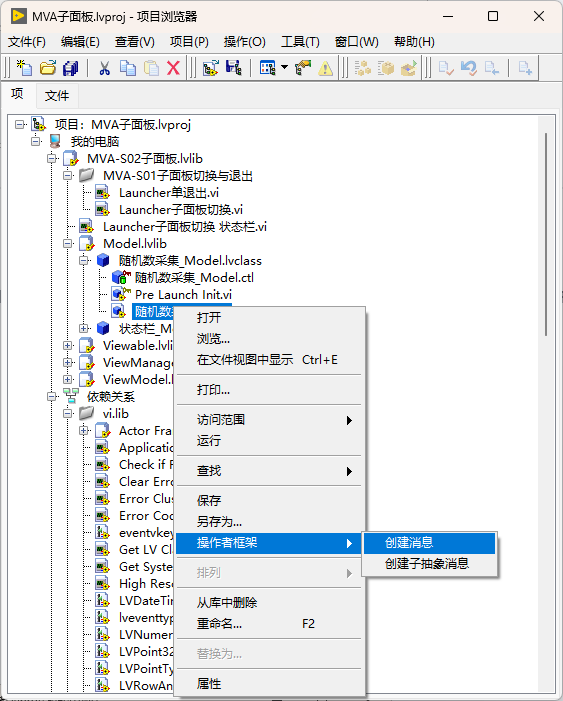This screenshot has width=563, height=701.
Task: Click the grayed Paste clipboard icon
Action: [151, 68]
